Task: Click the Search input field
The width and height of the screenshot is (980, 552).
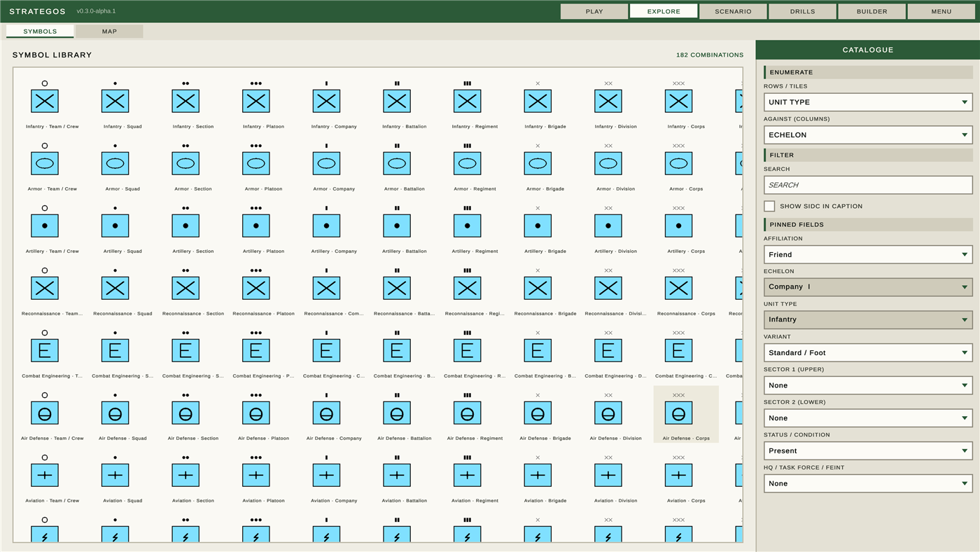Action: coord(868,185)
